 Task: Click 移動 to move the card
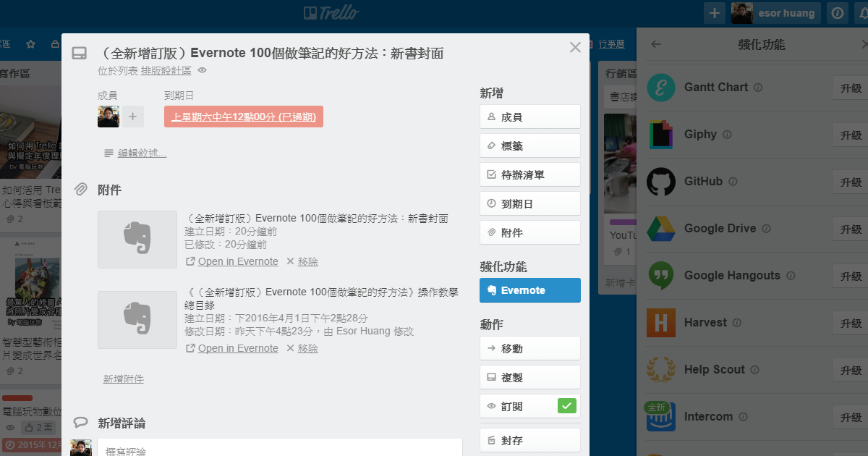[530, 348]
